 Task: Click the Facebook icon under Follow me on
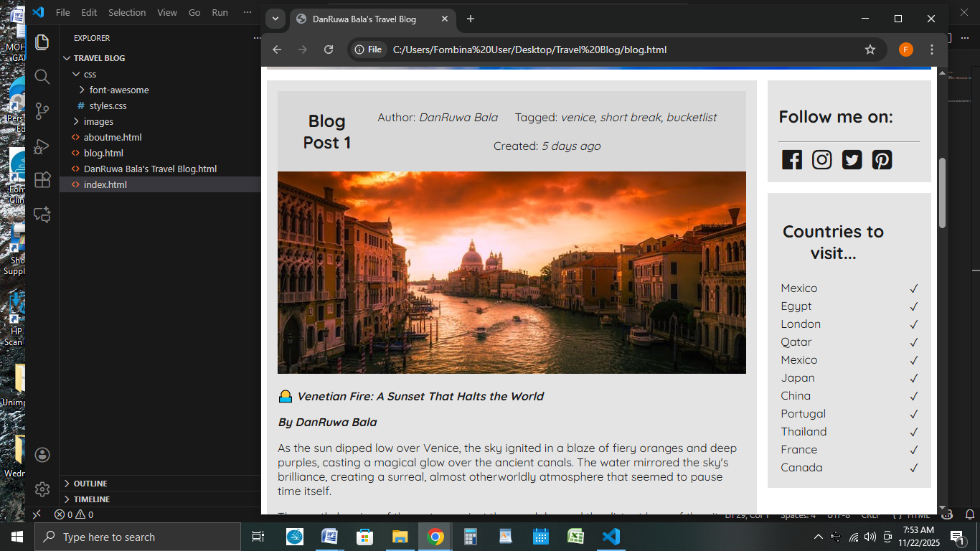tap(792, 159)
